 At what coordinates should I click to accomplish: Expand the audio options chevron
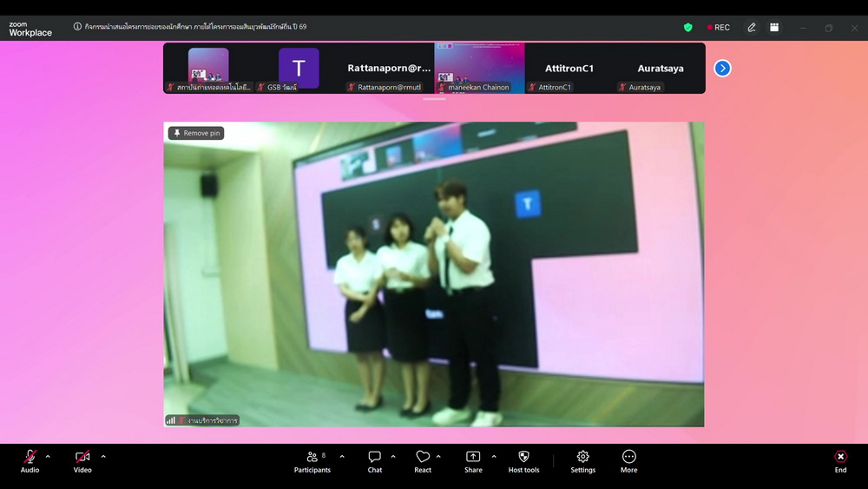click(48, 456)
